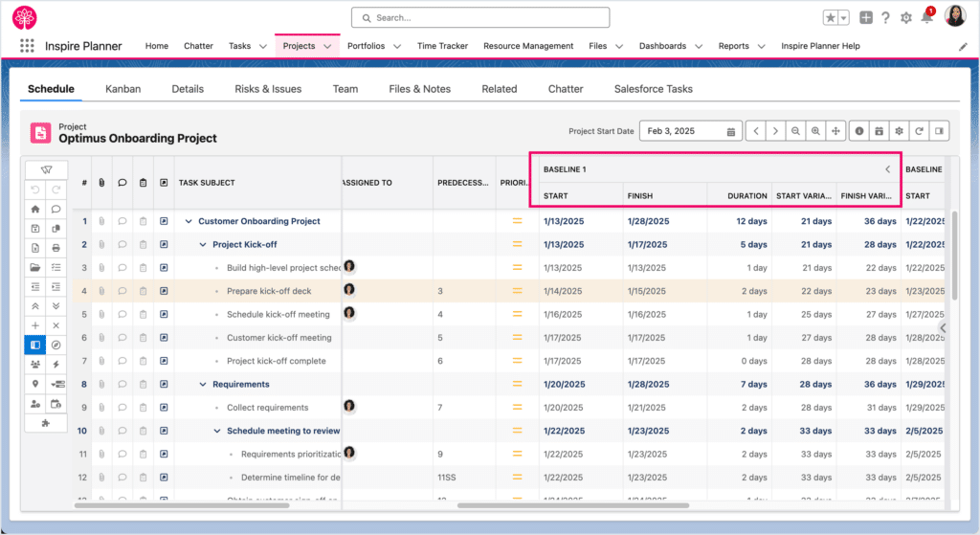Click the outdent task icon
980x535 pixels.
(35, 286)
